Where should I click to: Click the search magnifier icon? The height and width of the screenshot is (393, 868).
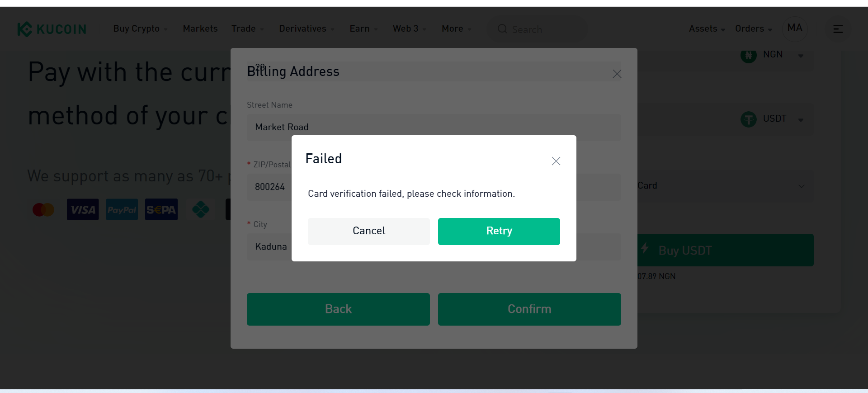pyautogui.click(x=502, y=29)
